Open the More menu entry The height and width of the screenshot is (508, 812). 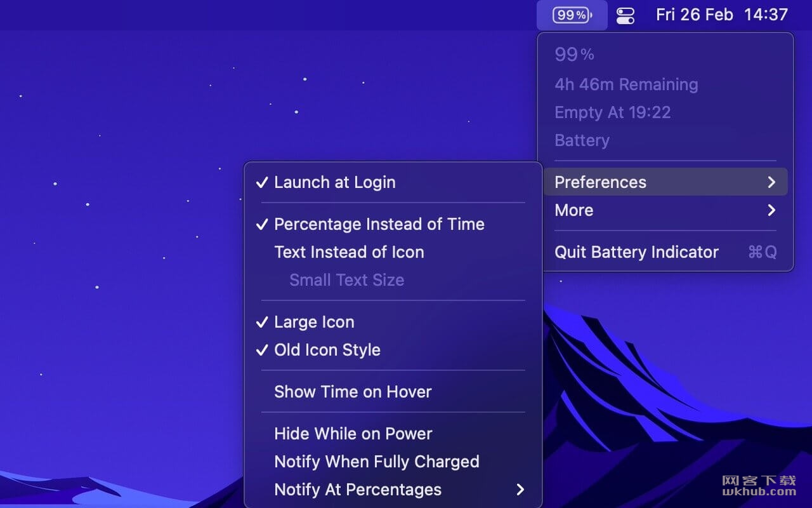point(665,210)
